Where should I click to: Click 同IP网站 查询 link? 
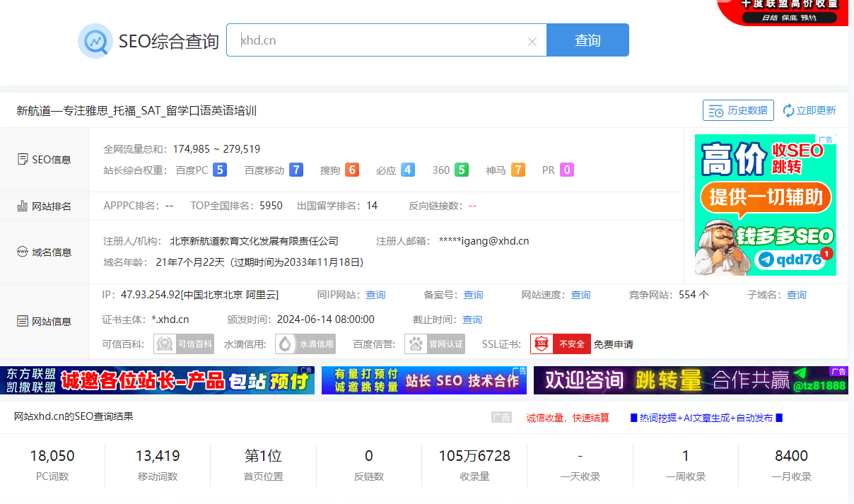pos(375,295)
